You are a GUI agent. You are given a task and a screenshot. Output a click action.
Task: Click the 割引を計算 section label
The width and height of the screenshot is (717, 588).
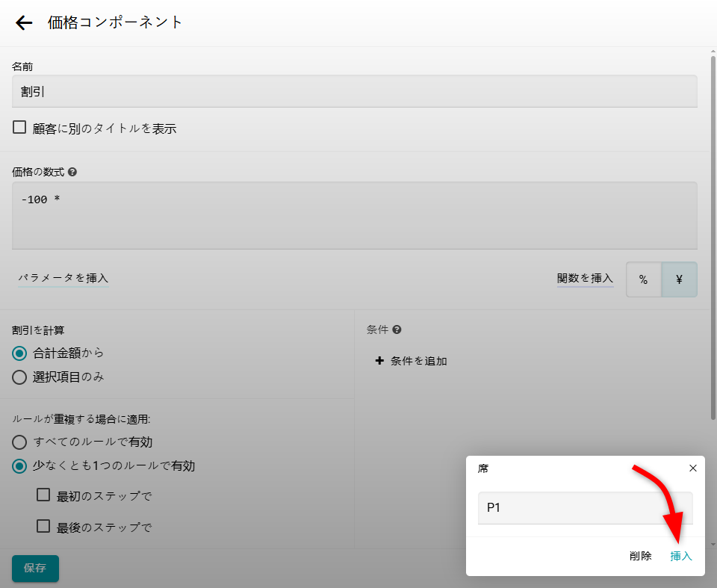click(x=38, y=330)
